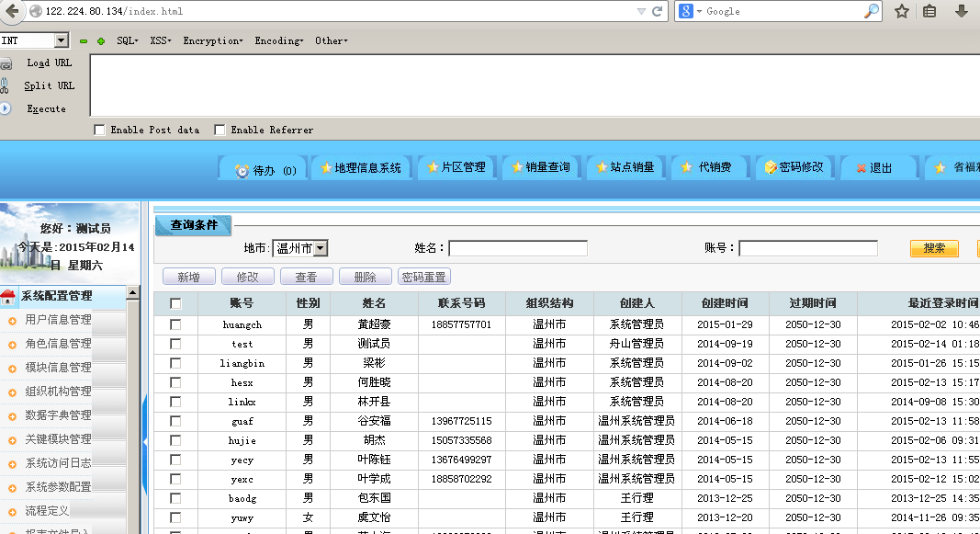
Task: Open the SQL menu
Action: tap(127, 40)
